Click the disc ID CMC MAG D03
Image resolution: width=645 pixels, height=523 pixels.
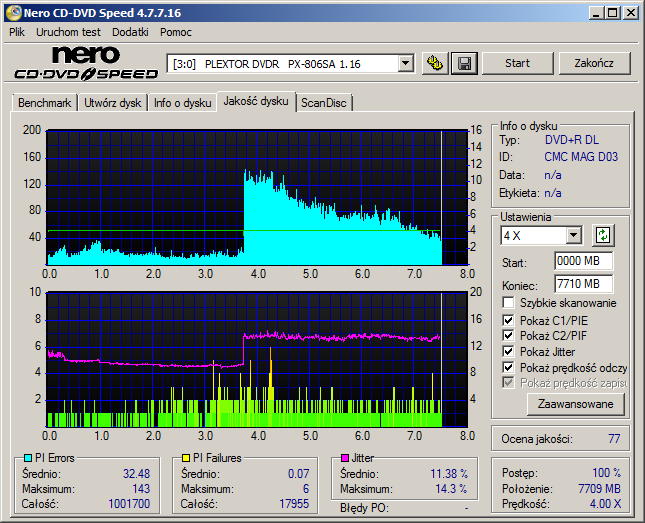coord(581,157)
